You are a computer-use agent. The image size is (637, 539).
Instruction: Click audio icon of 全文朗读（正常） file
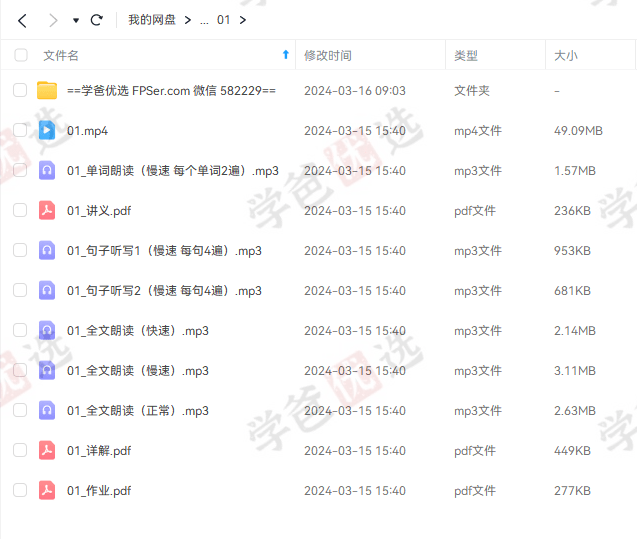point(47,410)
